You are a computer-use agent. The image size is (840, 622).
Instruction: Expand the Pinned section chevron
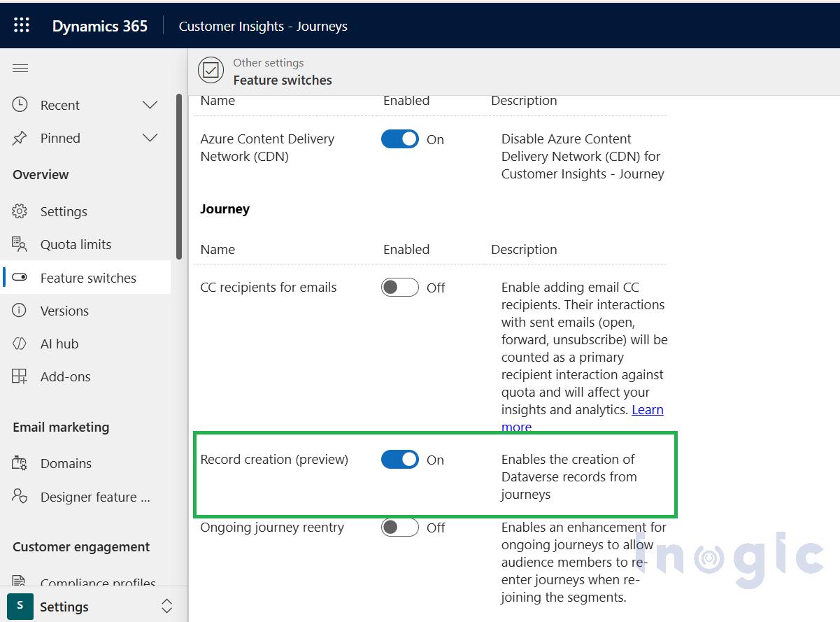tap(150, 138)
